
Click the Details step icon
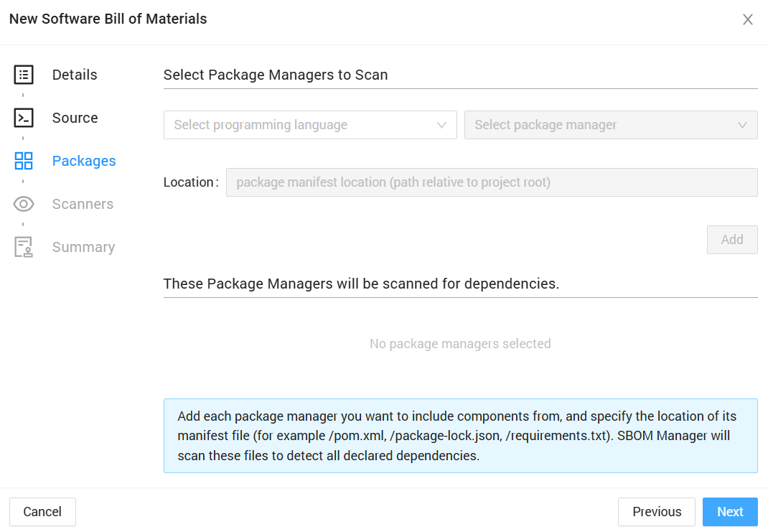coord(22,74)
